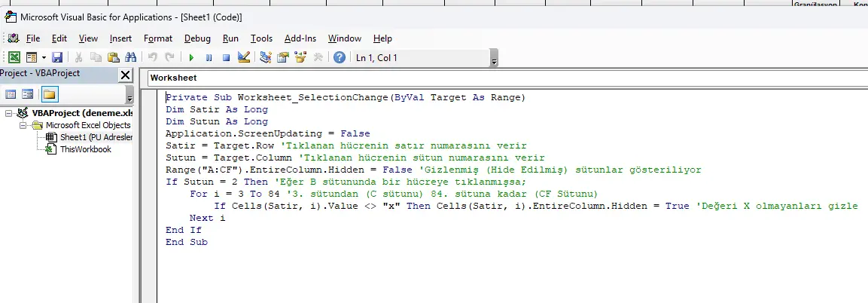This screenshot has width=868, height=303.
Task: Click the End If code line
Action: [183, 230]
